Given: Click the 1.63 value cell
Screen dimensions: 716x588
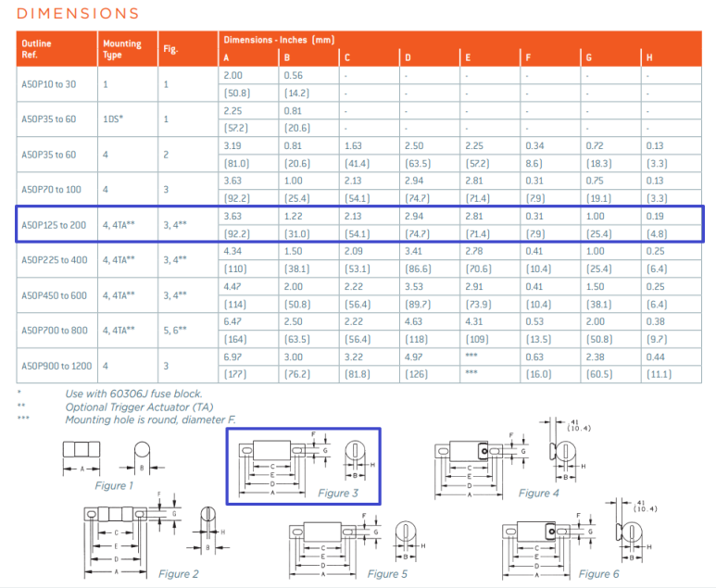Looking at the screenshot, I should coord(370,146).
